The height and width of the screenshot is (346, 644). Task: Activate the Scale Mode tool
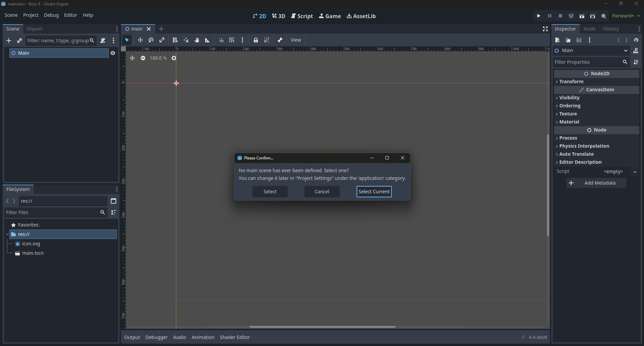click(x=162, y=40)
